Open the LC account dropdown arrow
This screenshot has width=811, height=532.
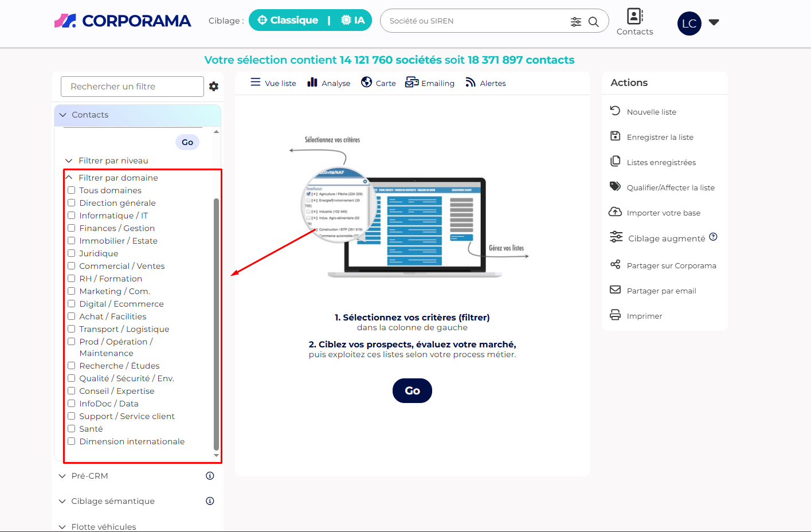tap(714, 22)
